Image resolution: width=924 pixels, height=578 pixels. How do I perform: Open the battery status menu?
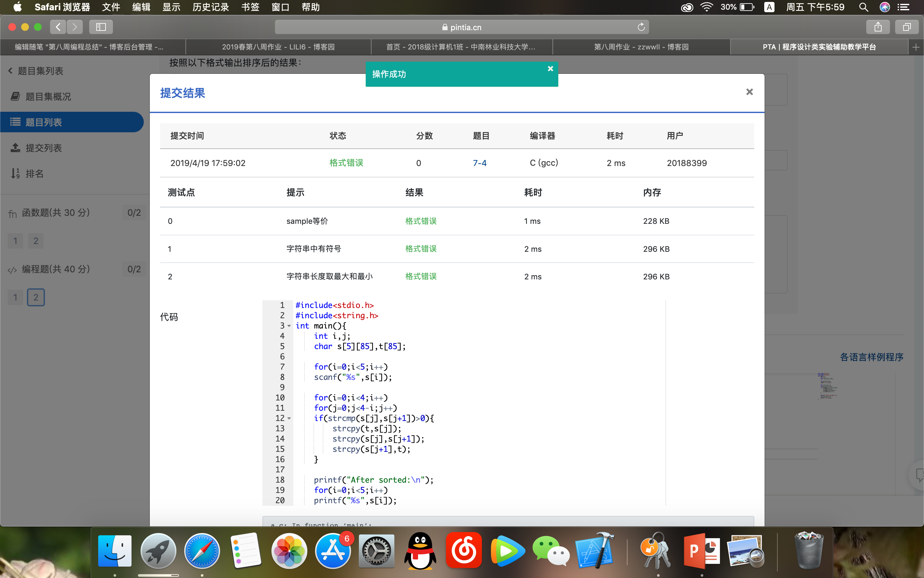coord(737,7)
